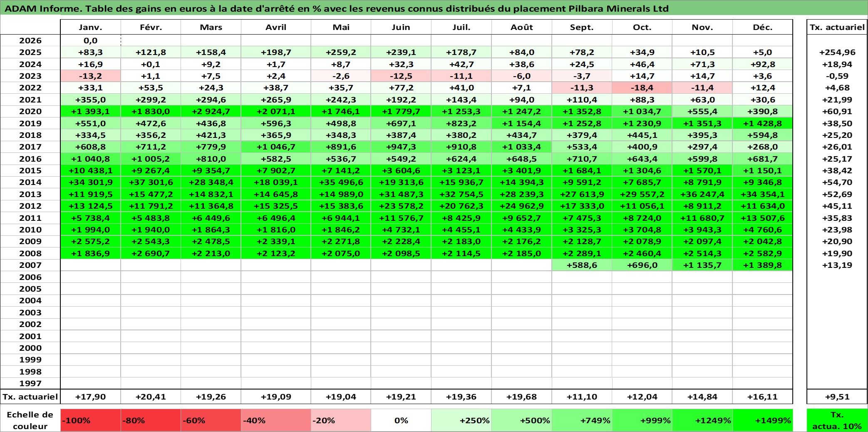Select the Juin column header
Screen dimensions: 868x432
pyautogui.click(x=401, y=27)
